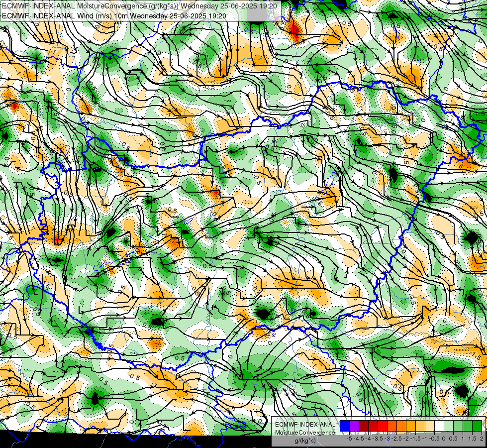
Task: Click the '-0.5' value on the legend scale
Action: click(x=434, y=439)
